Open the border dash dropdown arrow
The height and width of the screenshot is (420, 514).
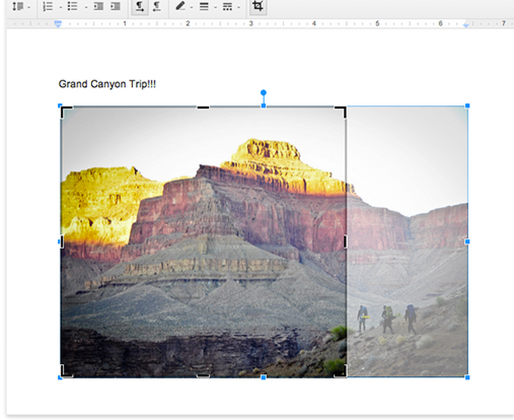click(x=238, y=7)
